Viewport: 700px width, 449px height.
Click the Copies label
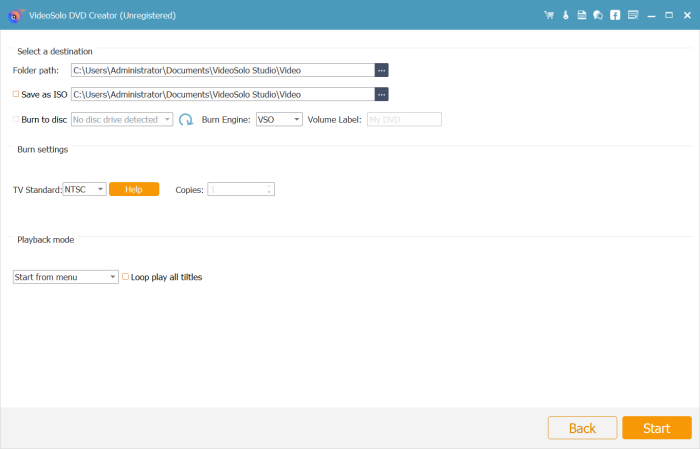(189, 190)
